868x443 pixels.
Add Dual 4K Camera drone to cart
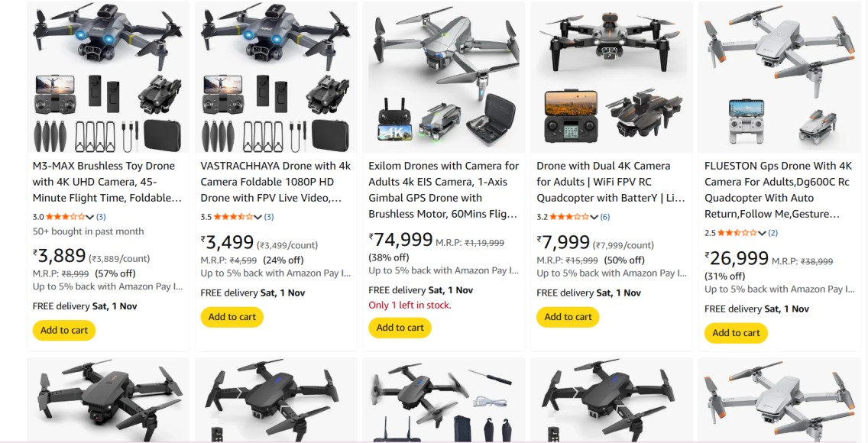click(x=568, y=317)
